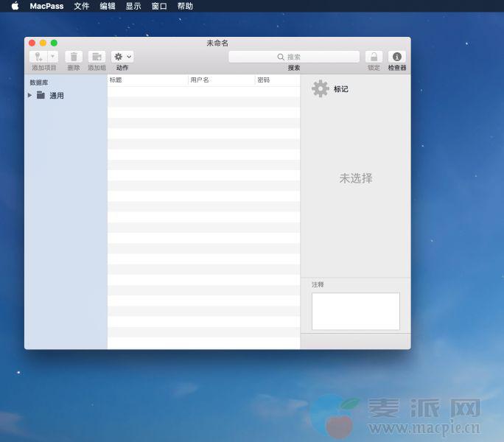Sort by the 密码 column header
The image size is (504, 442).
click(276, 80)
